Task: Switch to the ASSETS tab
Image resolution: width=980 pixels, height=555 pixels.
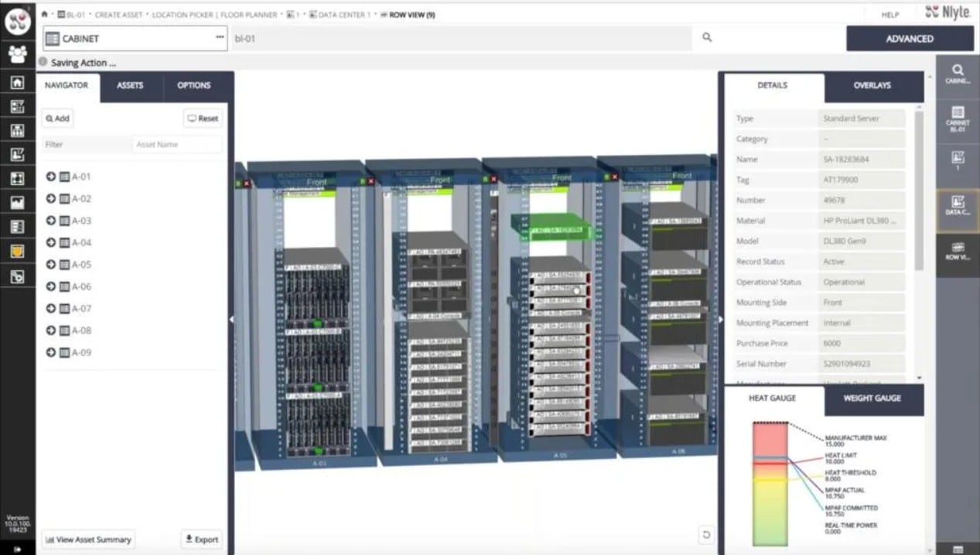Action: 130,86
